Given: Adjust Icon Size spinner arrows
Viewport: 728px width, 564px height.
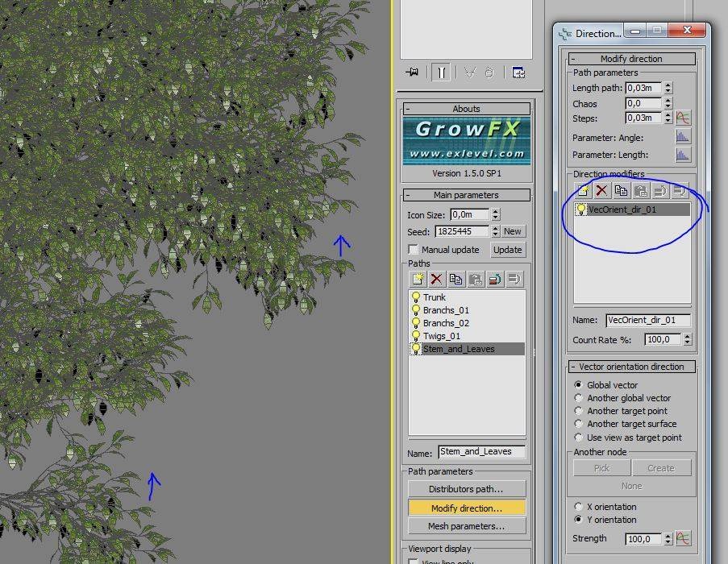Looking at the screenshot, I should [495, 214].
